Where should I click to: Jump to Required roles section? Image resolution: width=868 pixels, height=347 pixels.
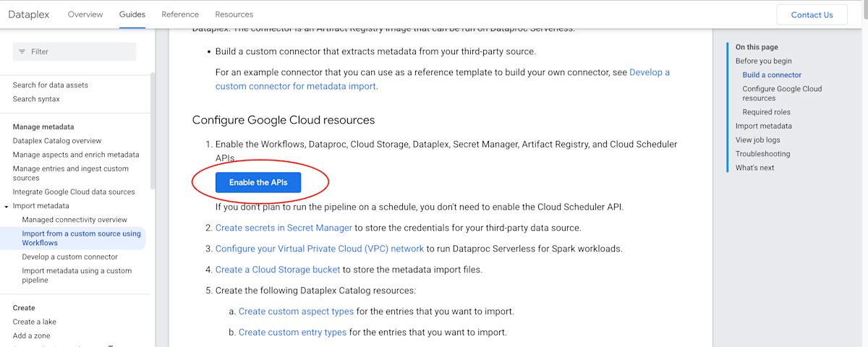coord(766,112)
